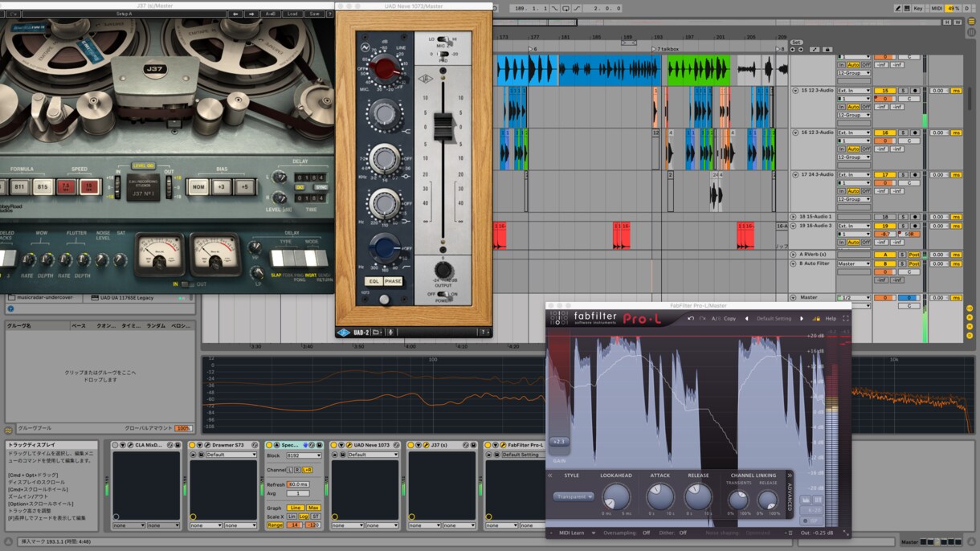
Task: Select the +3 bias button on J37
Action: click(221, 186)
